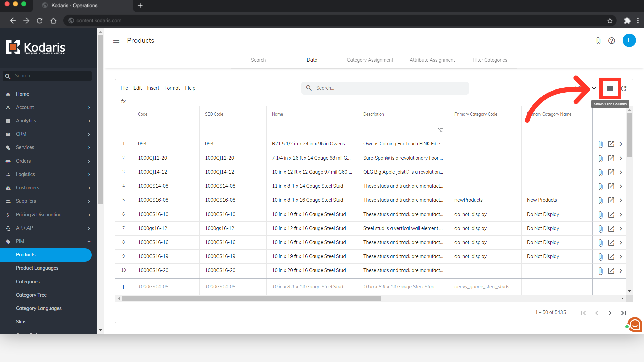Open the hamburger menu next to Products
The width and height of the screenshot is (644, 362).
[116, 41]
